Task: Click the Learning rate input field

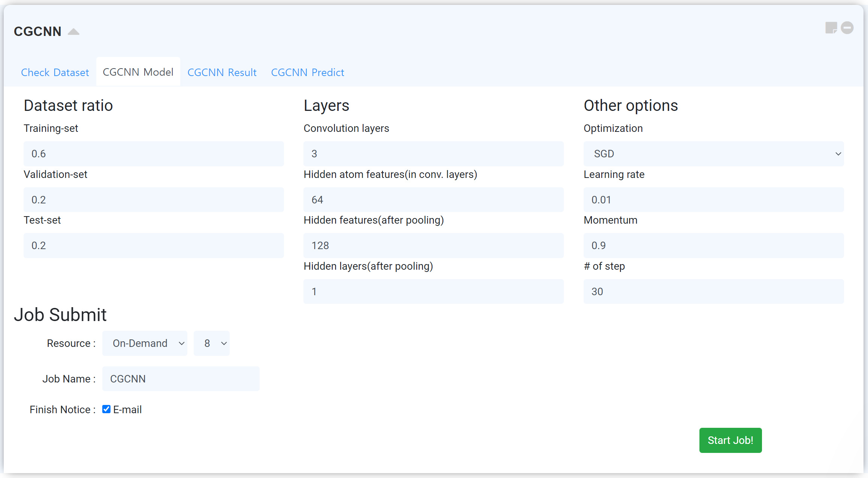Action: (713, 200)
